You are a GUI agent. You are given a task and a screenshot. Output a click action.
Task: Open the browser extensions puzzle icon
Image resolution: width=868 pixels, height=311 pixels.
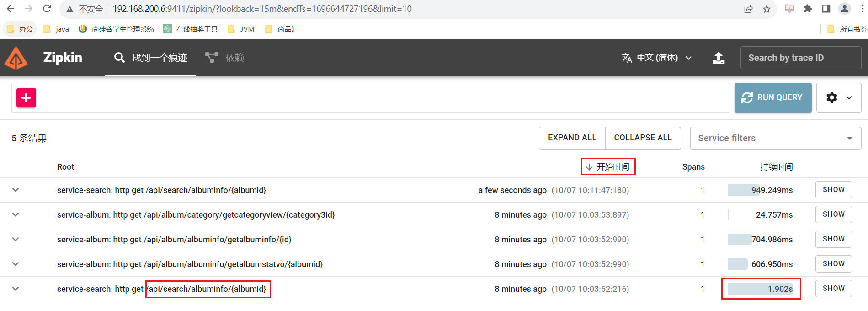808,9
